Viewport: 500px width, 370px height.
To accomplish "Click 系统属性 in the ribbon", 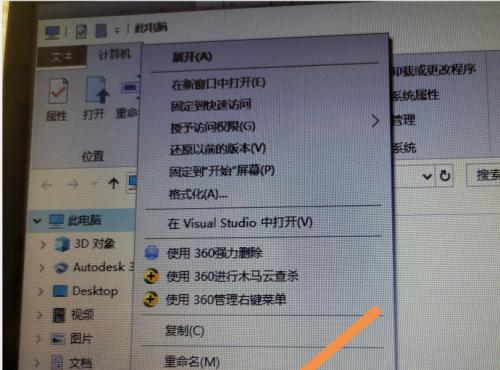I will coord(415,96).
